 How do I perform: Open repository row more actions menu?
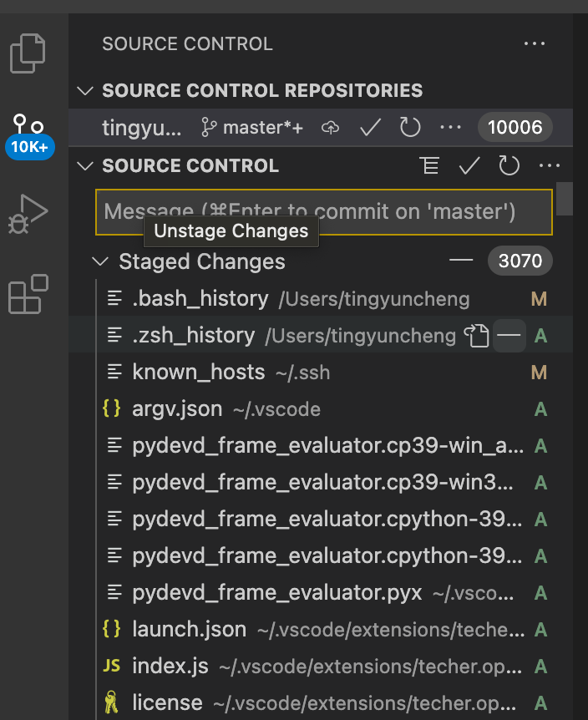coord(450,128)
